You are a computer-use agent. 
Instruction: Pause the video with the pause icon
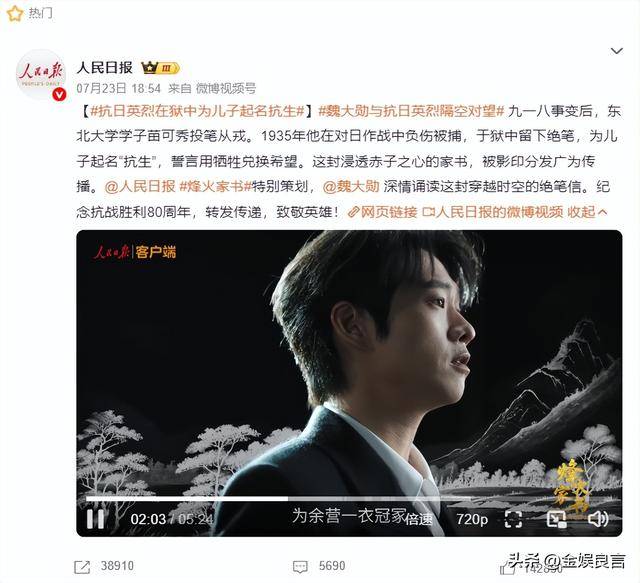[95, 519]
